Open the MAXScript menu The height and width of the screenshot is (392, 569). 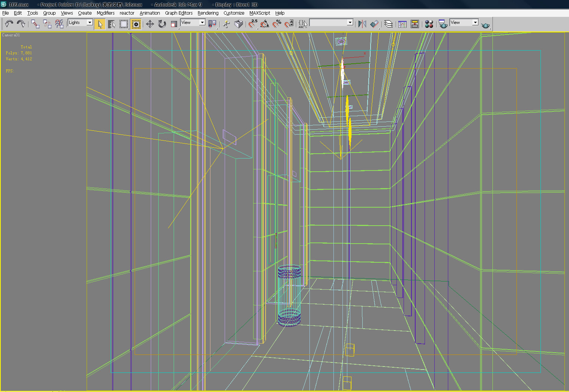click(x=260, y=13)
